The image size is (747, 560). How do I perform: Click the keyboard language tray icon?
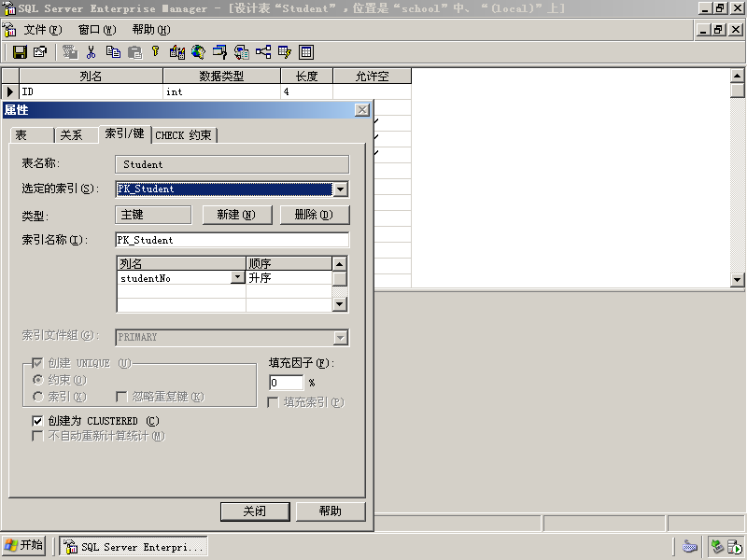coord(690,546)
